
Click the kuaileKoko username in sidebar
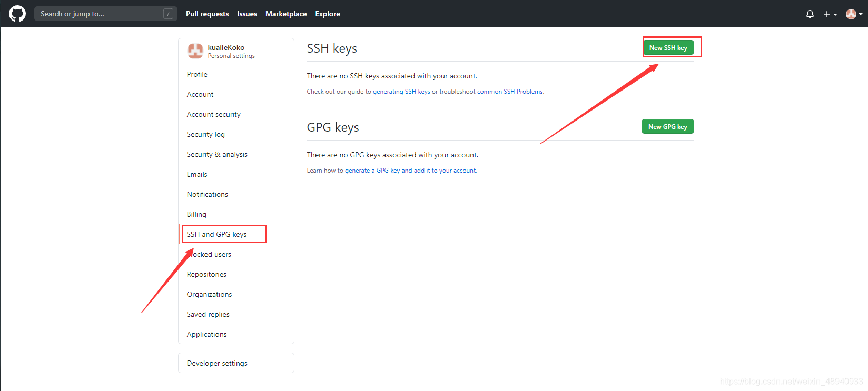click(x=226, y=47)
